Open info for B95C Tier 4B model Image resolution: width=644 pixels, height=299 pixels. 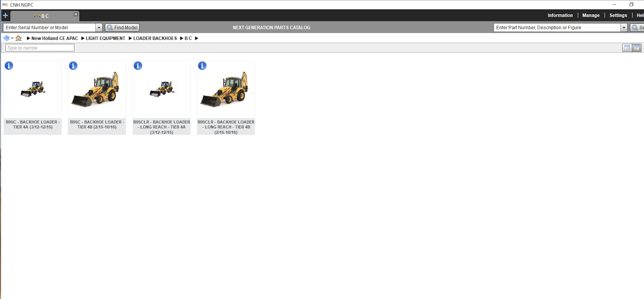pos(73,66)
